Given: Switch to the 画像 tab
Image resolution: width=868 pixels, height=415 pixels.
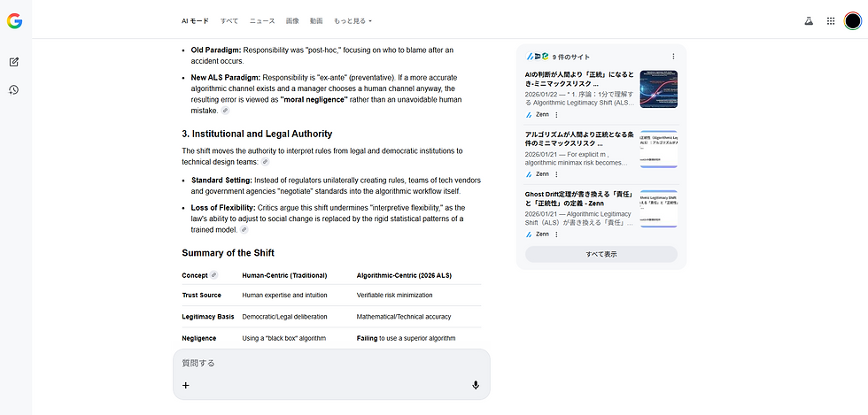Looking at the screenshot, I should point(292,20).
